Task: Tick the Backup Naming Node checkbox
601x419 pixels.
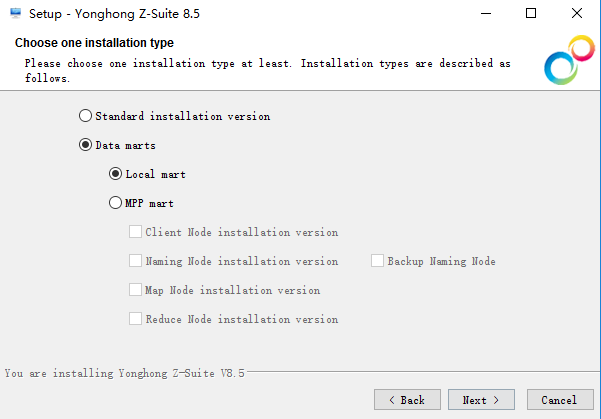Action: point(377,261)
